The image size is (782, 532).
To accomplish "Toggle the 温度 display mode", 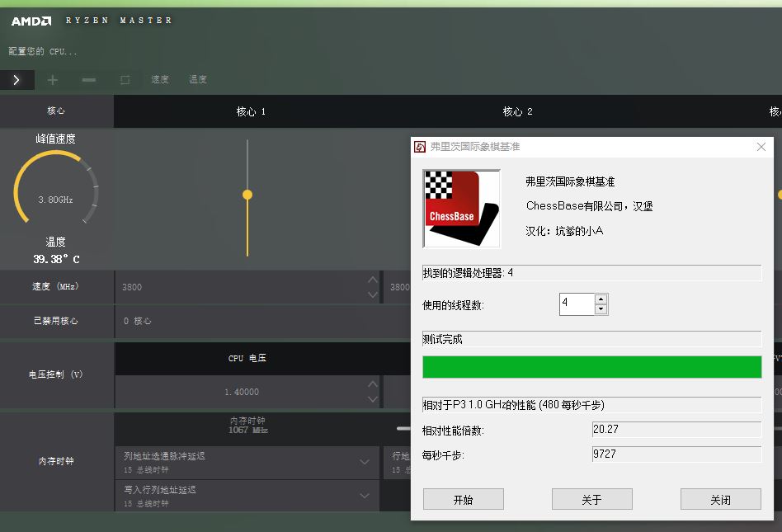I will click(x=198, y=80).
